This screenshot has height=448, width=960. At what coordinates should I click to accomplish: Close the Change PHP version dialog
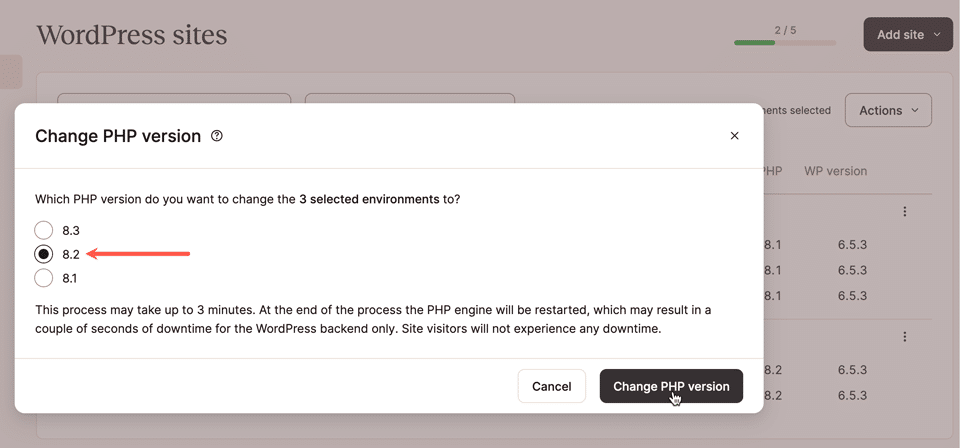click(x=734, y=136)
